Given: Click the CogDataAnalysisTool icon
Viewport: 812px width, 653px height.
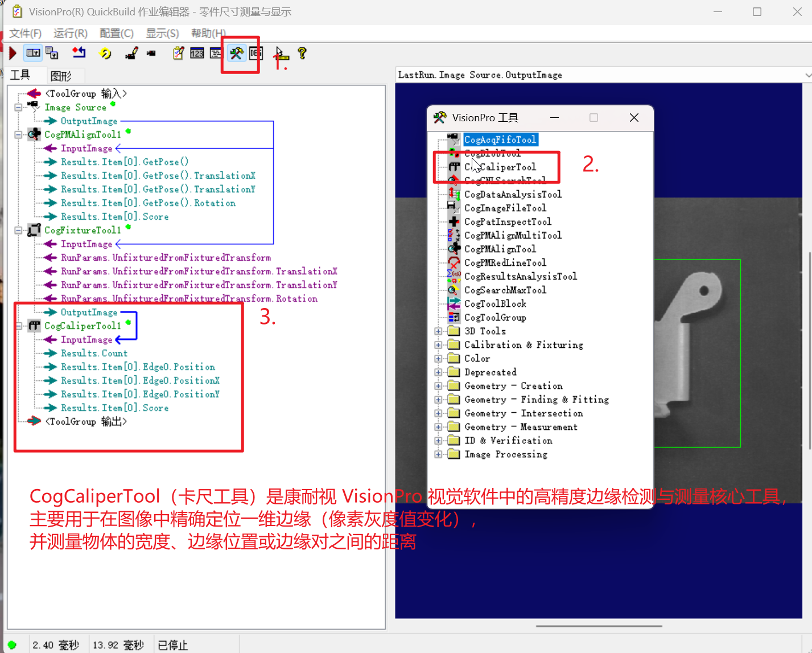Looking at the screenshot, I should (x=454, y=194).
